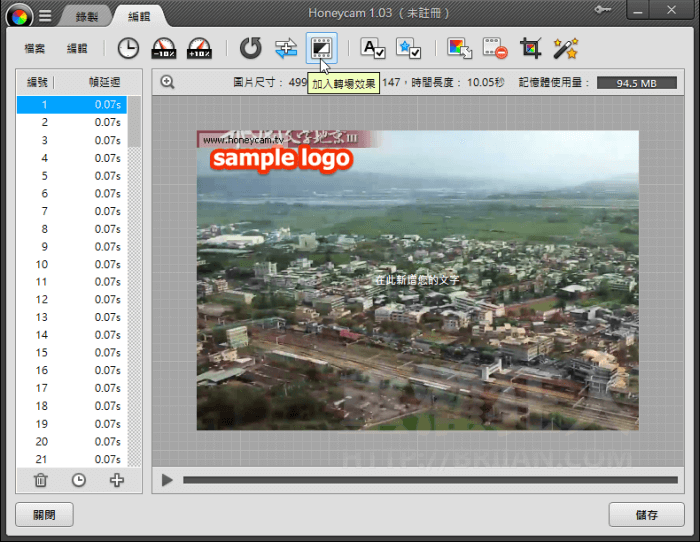Screen dimensions: 700x542
Task: Click the magic wand effects icon
Action: (566, 48)
